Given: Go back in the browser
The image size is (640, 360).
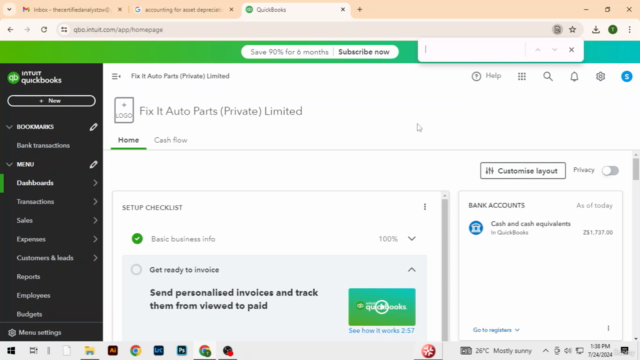Looking at the screenshot, I should click(10, 29).
